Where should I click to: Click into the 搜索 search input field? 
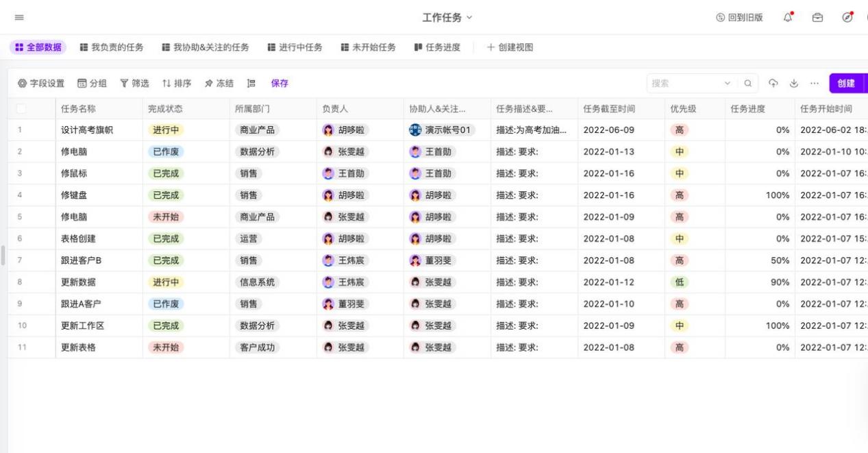click(x=682, y=84)
